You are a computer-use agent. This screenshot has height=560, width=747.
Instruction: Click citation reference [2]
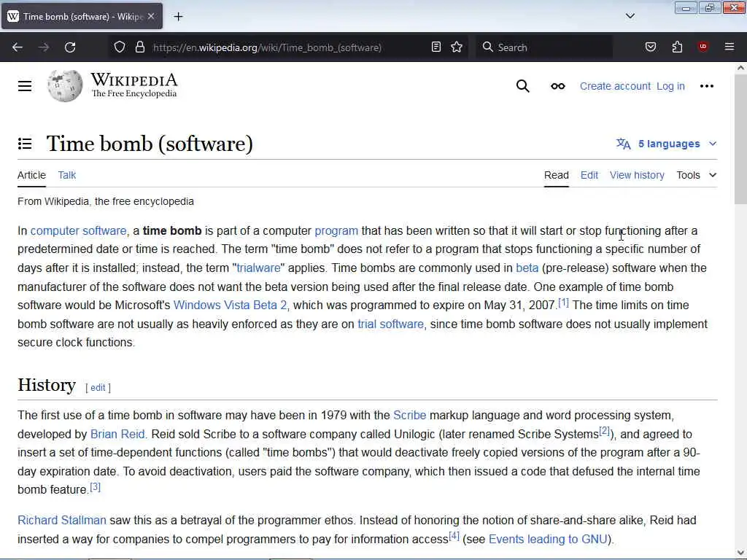605,431
